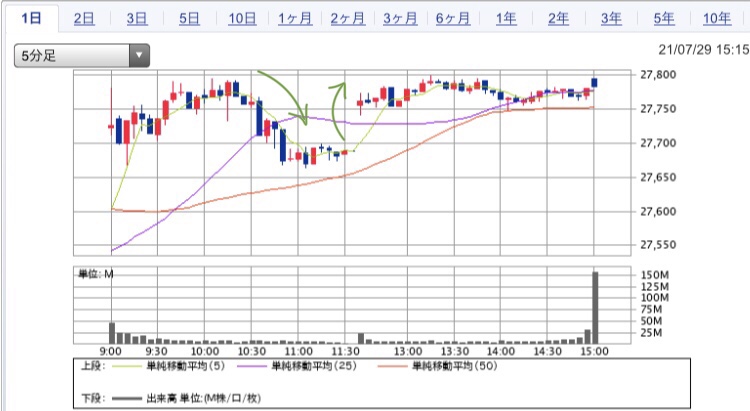Open the 3年 period tab
The height and width of the screenshot is (411, 750).
click(x=611, y=19)
